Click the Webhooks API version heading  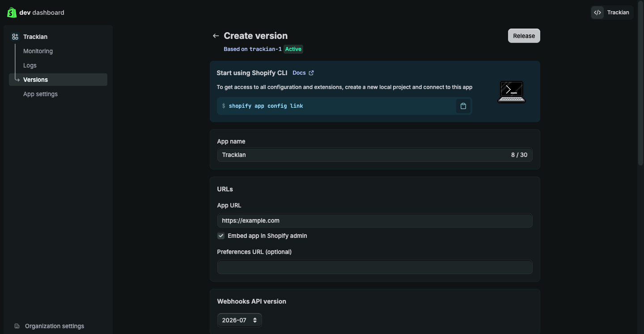pyautogui.click(x=252, y=301)
